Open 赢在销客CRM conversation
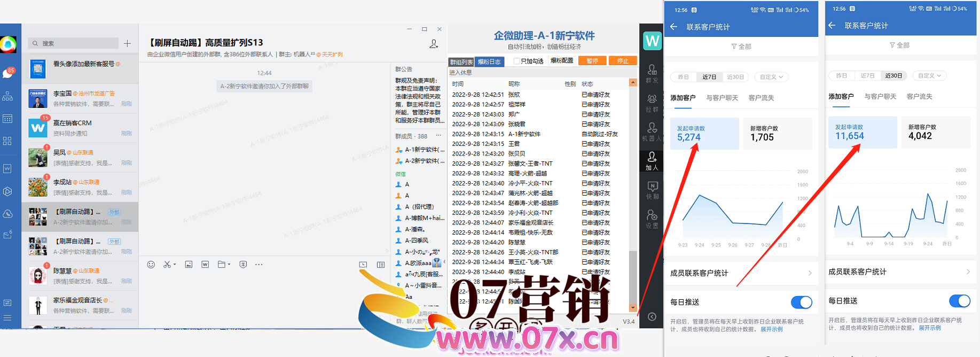The width and height of the screenshot is (980, 357). click(80, 128)
